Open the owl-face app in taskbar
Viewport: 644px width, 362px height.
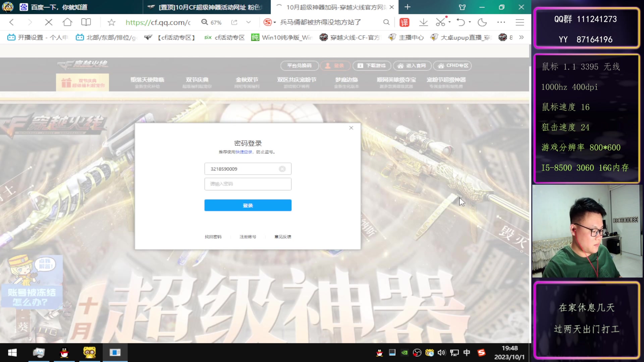tap(90, 353)
